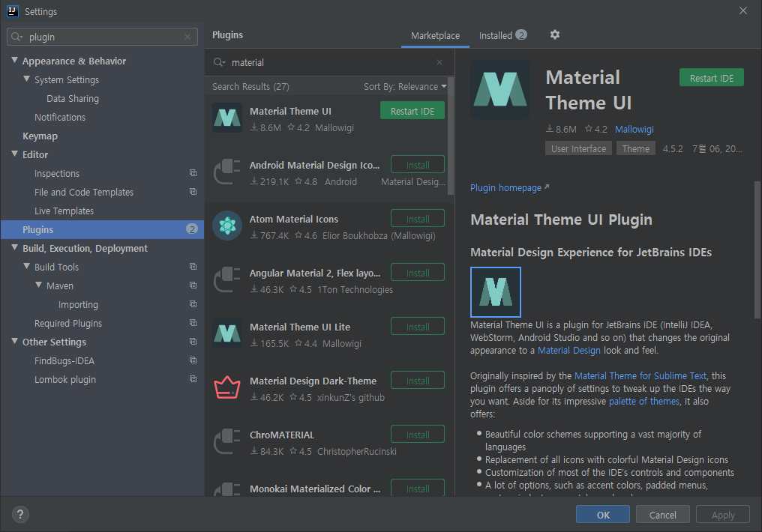Click the Cancel button
Viewport: 762px width, 532px height.
pos(662,515)
